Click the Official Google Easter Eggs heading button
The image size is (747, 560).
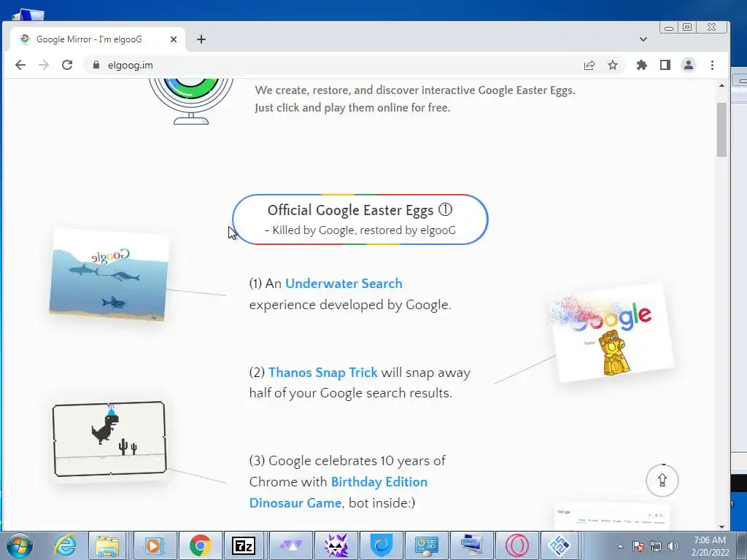[360, 219]
